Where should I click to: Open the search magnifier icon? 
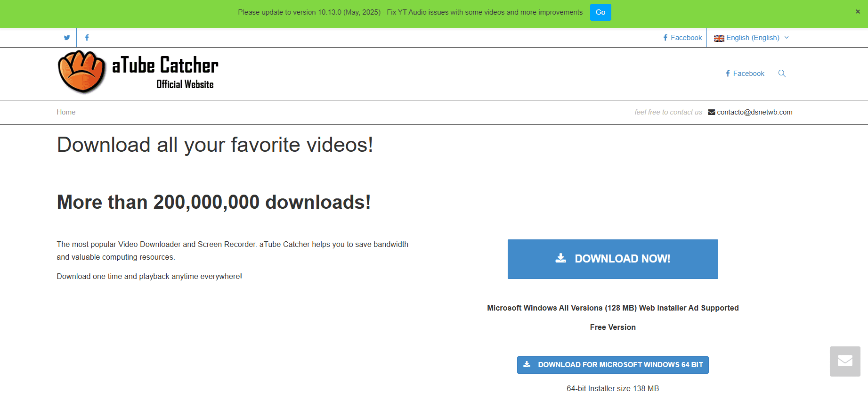click(x=782, y=74)
